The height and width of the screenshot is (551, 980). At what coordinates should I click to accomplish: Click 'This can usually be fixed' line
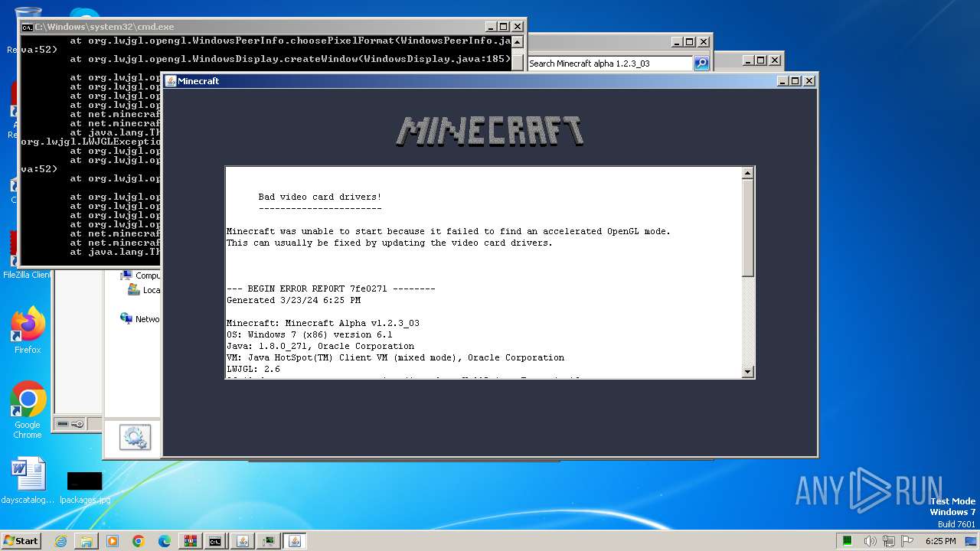(390, 243)
